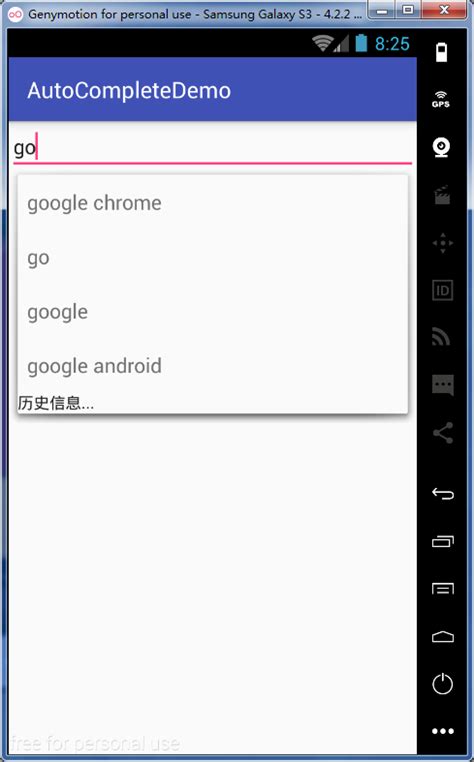Open the network RSS-style icon
474x762 pixels.
click(441, 337)
